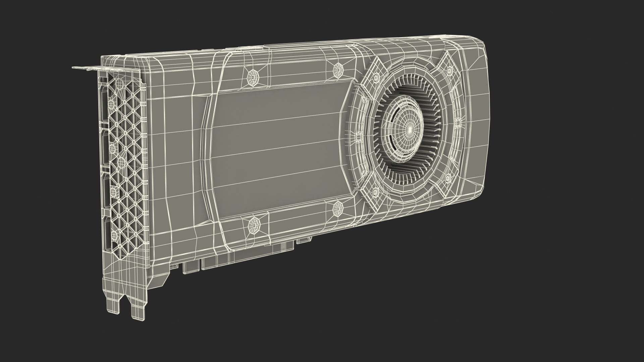Select the shroud section left of center panel

tap(174, 151)
